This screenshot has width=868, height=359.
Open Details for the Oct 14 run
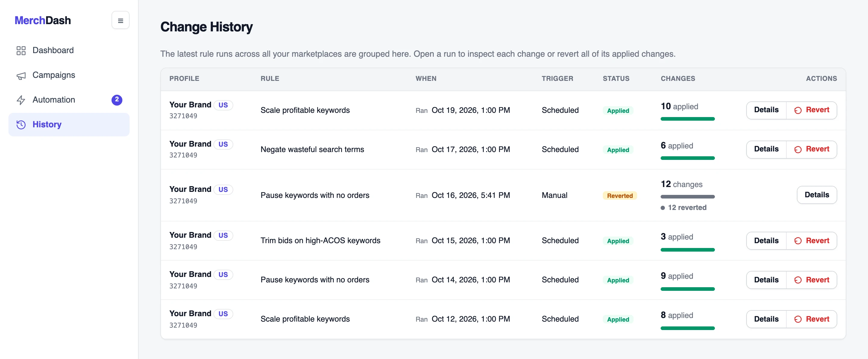click(x=766, y=280)
